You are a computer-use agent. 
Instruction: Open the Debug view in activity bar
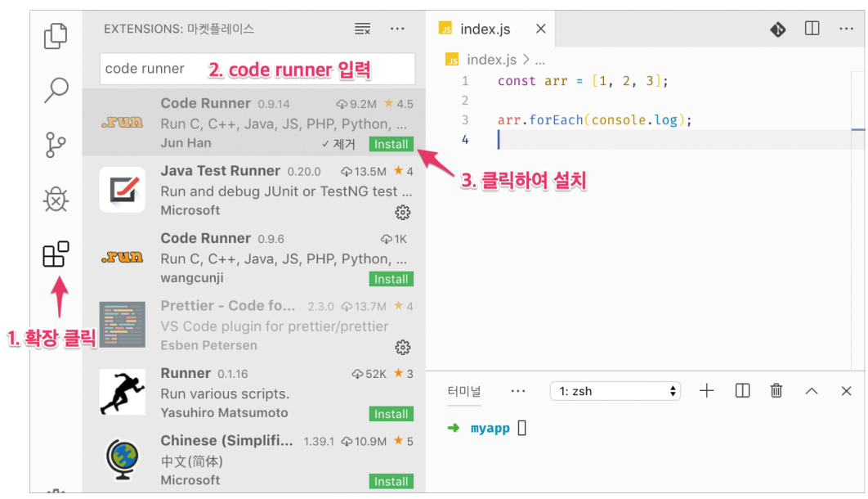(56, 200)
